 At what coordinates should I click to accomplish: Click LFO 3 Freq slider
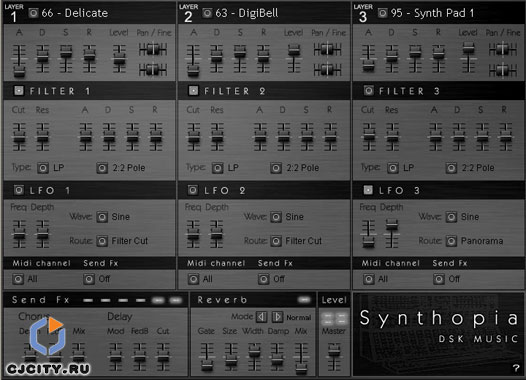point(368,234)
